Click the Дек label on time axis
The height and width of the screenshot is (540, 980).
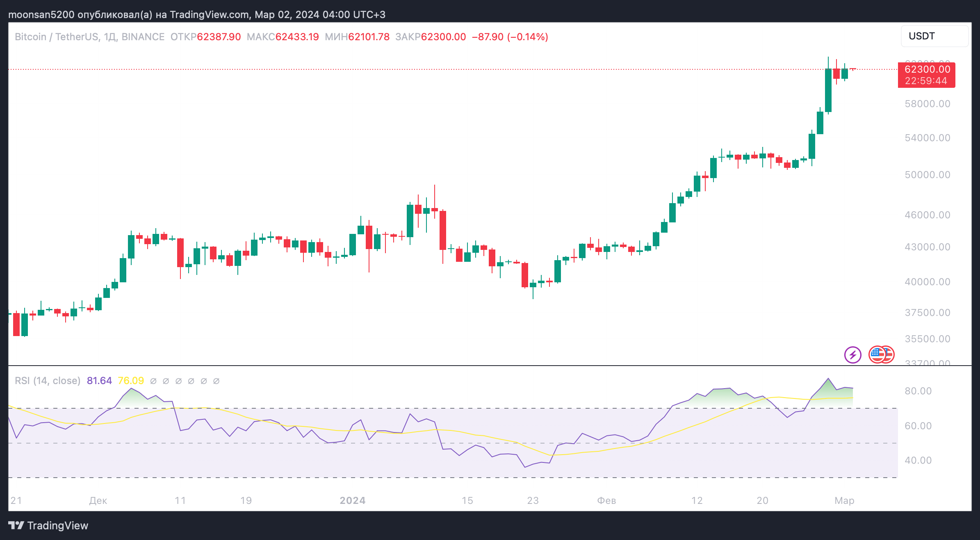[x=98, y=501]
